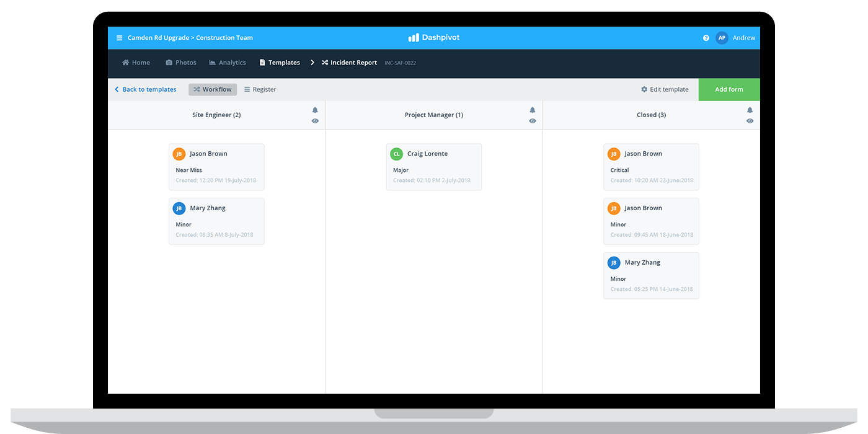Open Mary Zhang card created 8-July-2018
The image size is (868, 434).
pyautogui.click(x=216, y=221)
